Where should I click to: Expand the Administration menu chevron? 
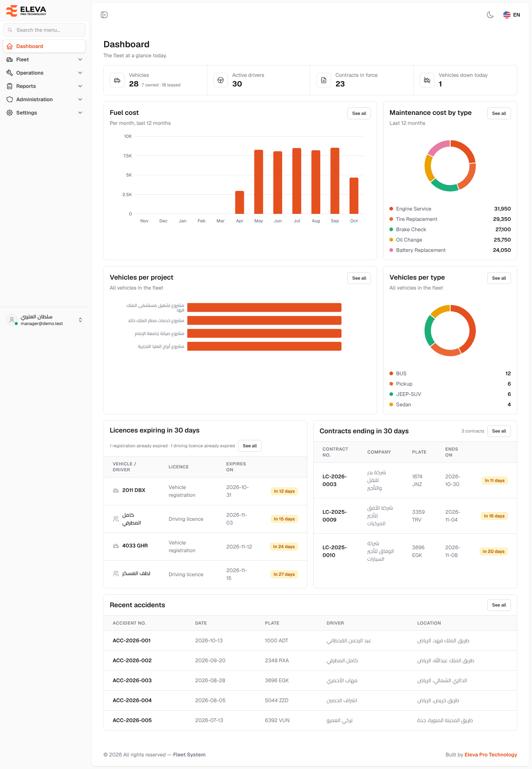[x=80, y=99]
